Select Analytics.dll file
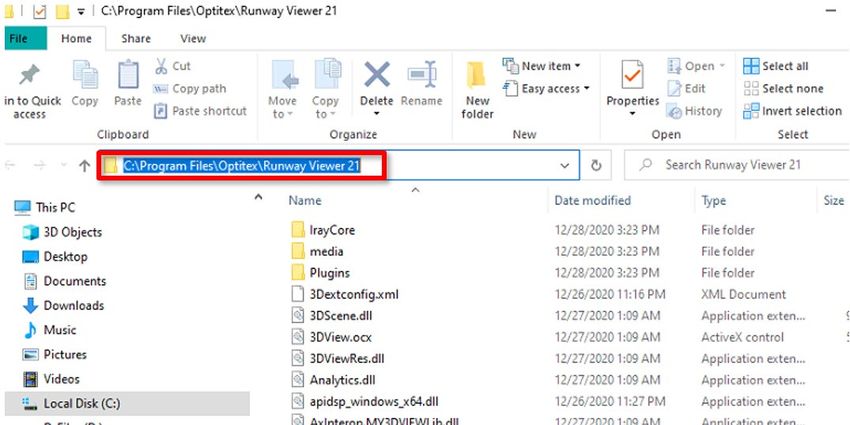This screenshot has height=425, width=850. tap(333, 380)
